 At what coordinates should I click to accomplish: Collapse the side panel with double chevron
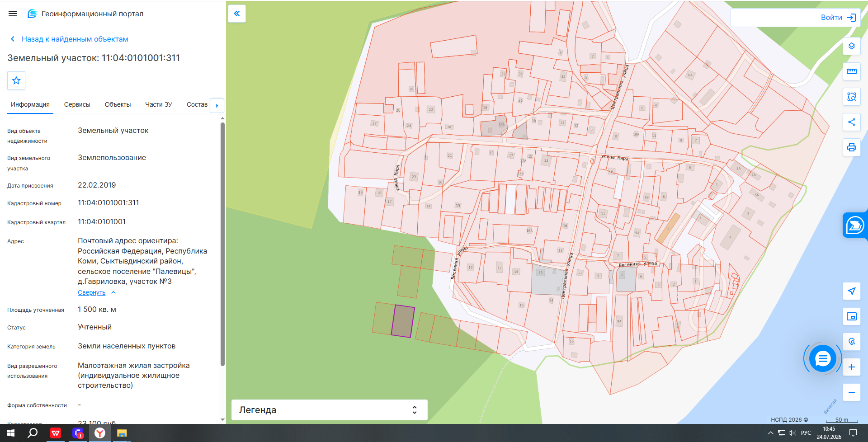(237, 14)
